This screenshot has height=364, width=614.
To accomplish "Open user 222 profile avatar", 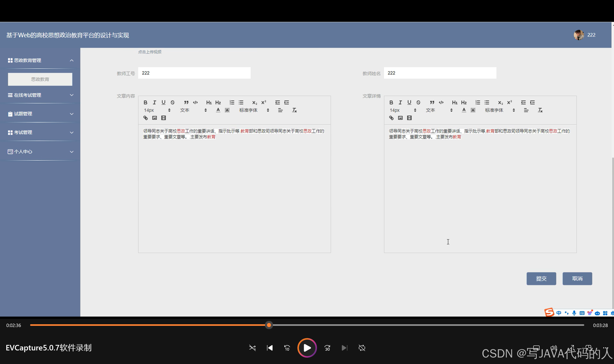I will pyautogui.click(x=579, y=35).
